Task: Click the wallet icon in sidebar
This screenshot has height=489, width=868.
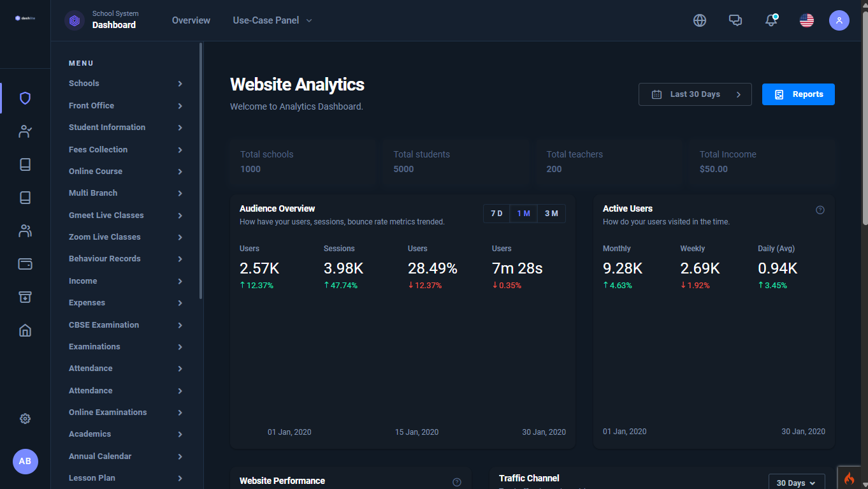Action: click(25, 264)
